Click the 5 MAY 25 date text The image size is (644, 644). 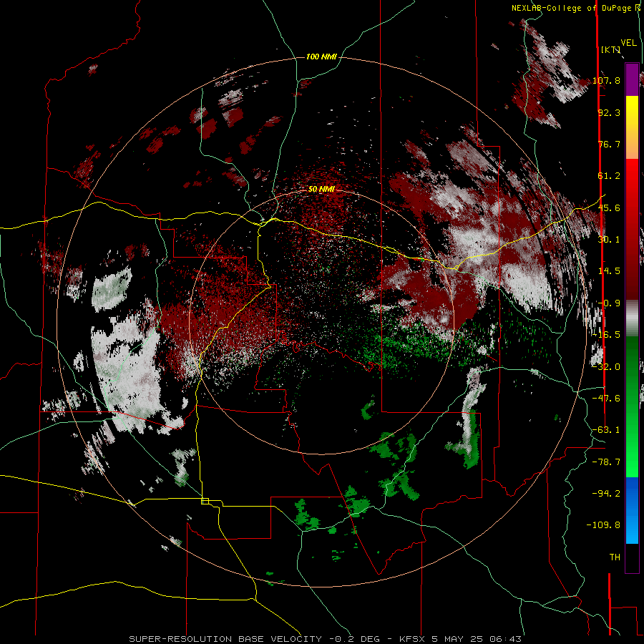tap(457, 639)
